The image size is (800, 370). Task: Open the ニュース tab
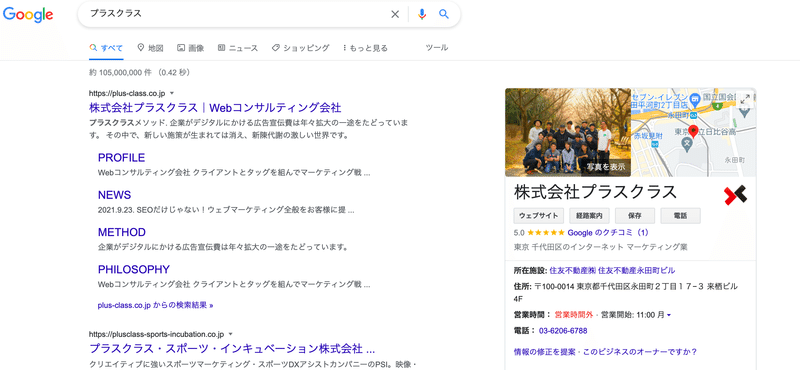pos(238,48)
